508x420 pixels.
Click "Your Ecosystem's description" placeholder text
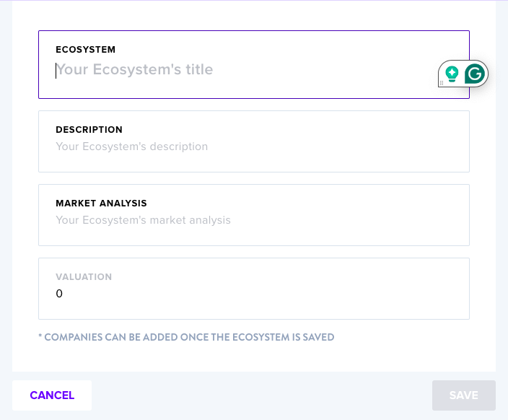[132, 146]
